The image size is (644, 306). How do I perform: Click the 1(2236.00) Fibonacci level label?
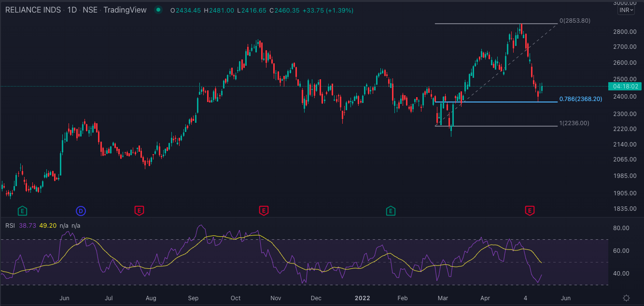pos(574,123)
